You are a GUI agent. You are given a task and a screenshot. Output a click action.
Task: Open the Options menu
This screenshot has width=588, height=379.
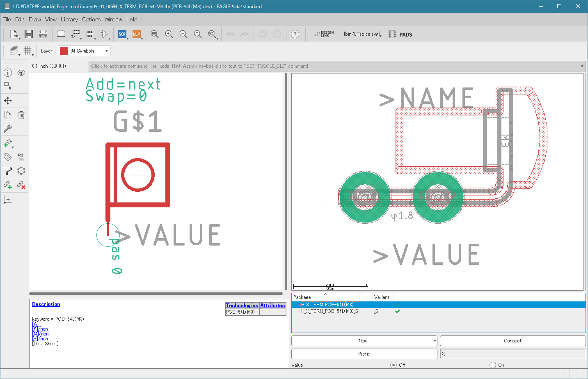(x=91, y=19)
